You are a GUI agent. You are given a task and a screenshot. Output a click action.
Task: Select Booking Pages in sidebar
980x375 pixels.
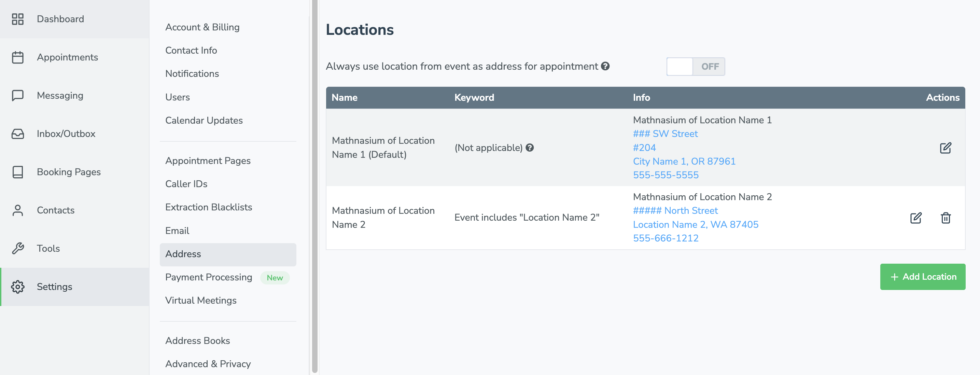tap(74, 172)
